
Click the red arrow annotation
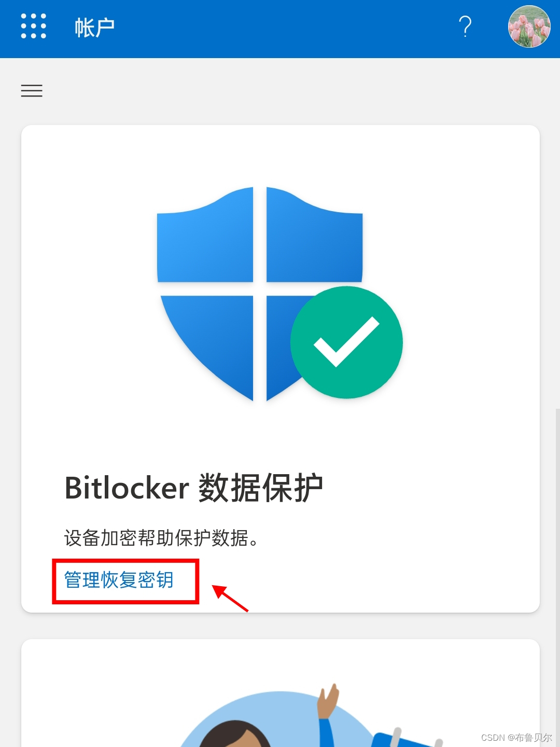[230, 598]
